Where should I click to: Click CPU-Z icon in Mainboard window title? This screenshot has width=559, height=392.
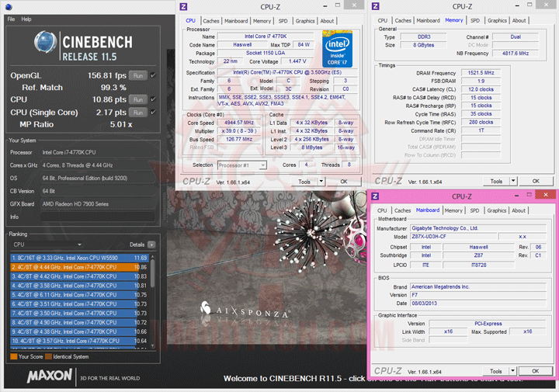coord(375,196)
